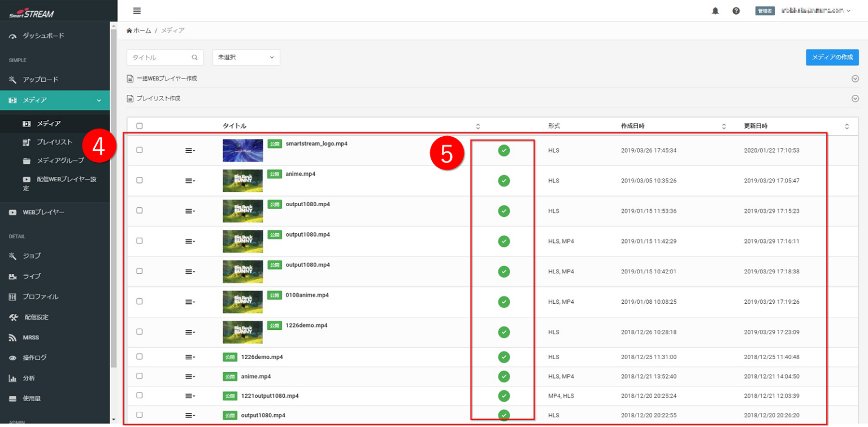
Task: Click the notification bell icon
Action: pyautogui.click(x=715, y=11)
